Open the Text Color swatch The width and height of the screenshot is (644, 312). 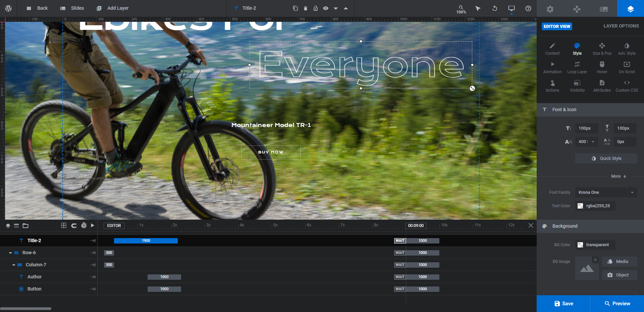[x=595, y=206]
